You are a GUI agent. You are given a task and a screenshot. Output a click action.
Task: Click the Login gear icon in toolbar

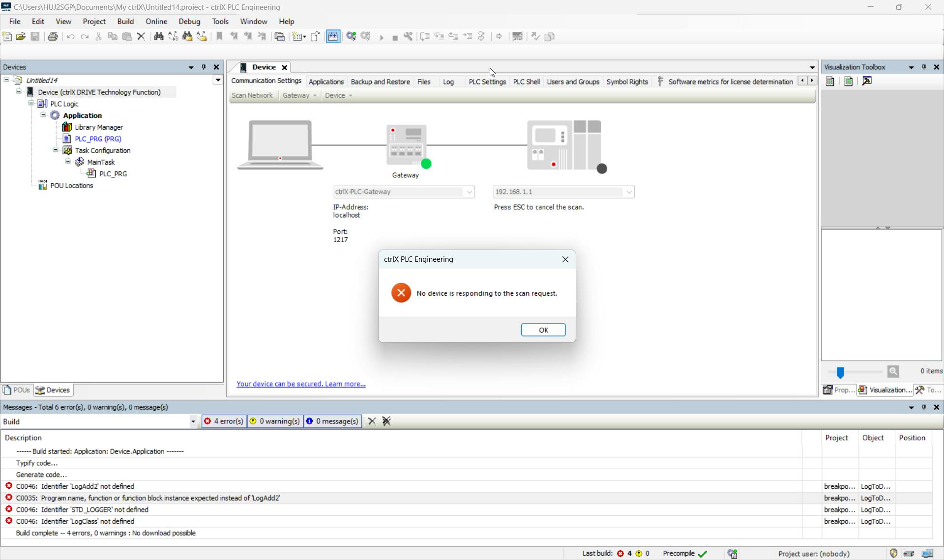click(351, 36)
